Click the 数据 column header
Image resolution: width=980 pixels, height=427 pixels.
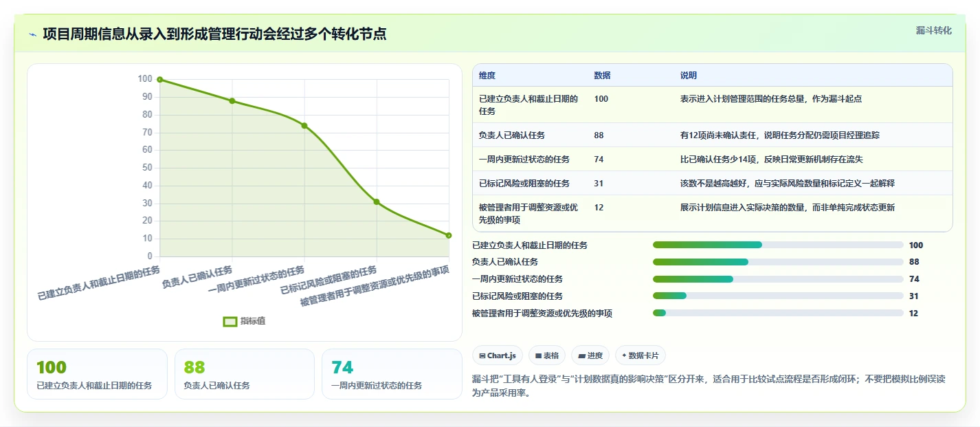603,76
